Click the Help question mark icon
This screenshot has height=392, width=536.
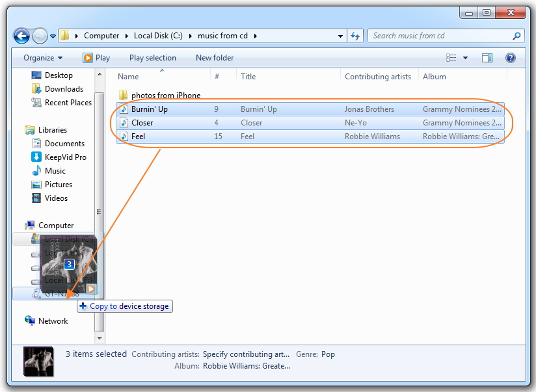point(511,58)
